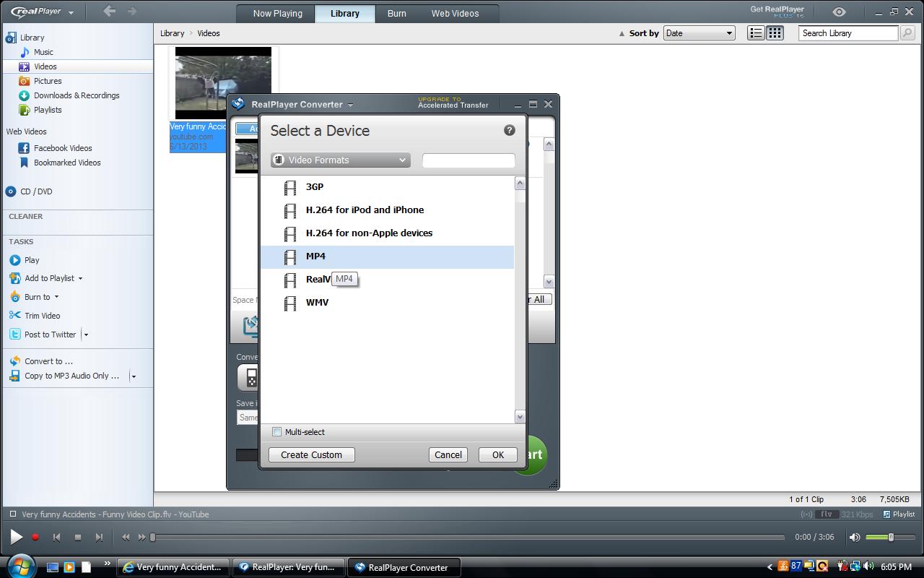Expand the Burn to arrow
This screenshot has height=578, width=924.
56,297
